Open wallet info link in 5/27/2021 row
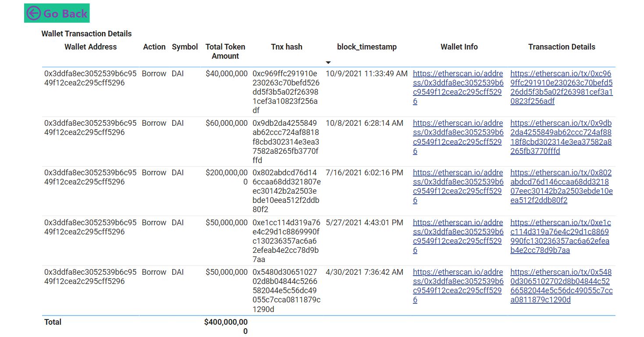 pyautogui.click(x=458, y=237)
